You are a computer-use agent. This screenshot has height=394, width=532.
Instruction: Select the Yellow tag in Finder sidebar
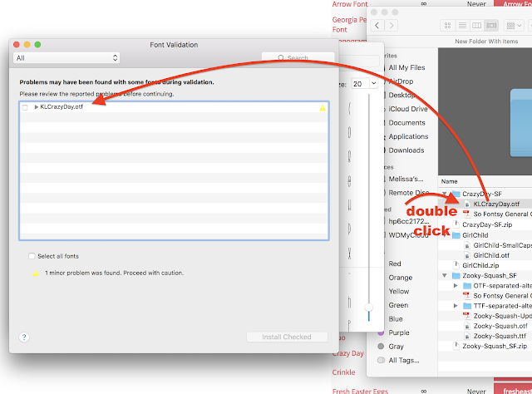pos(399,291)
